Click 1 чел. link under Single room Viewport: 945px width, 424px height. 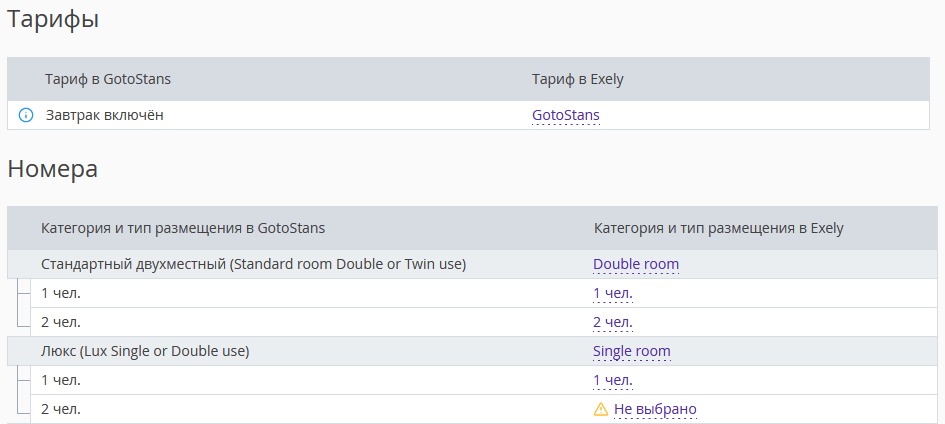pos(613,380)
